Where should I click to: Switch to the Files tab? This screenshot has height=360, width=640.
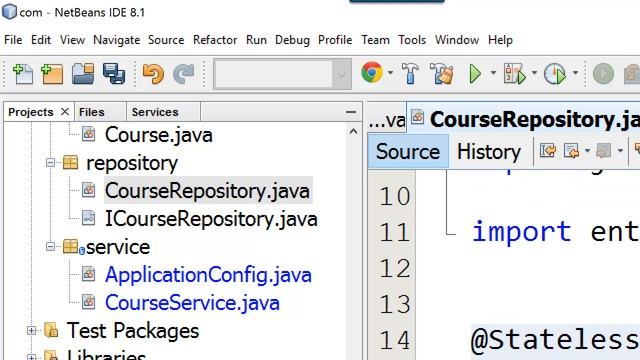pyautogui.click(x=100, y=112)
